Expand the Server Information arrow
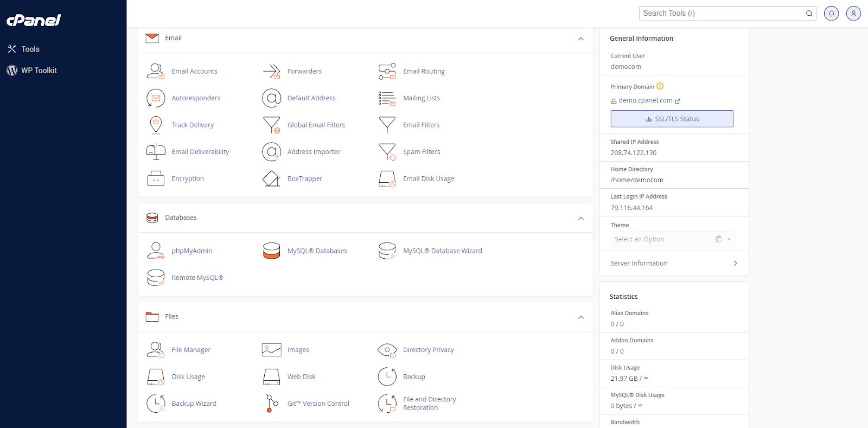The width and height of the screenshot is (868, 428). click(736, 263)
